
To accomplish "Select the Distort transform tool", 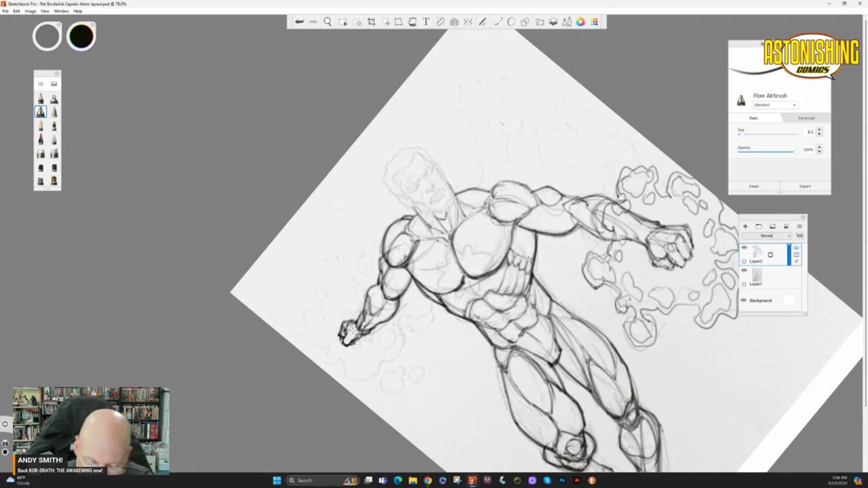I will (x=399, y=22).
